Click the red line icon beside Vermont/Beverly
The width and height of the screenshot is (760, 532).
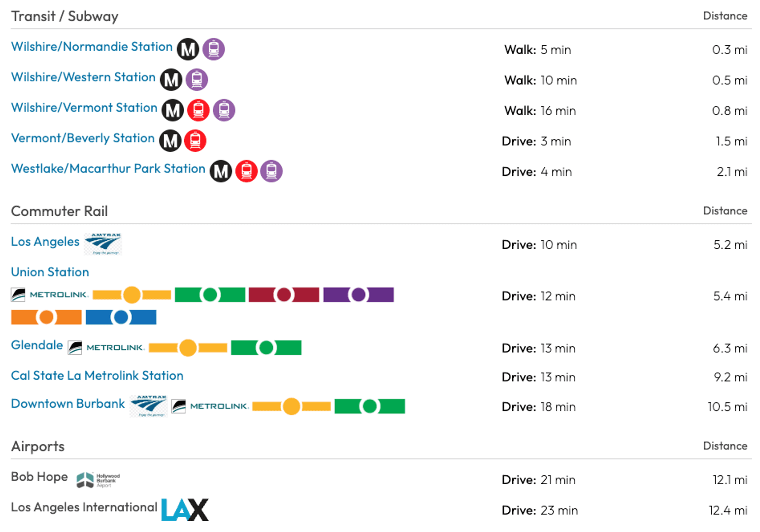[x=195, y=141]
